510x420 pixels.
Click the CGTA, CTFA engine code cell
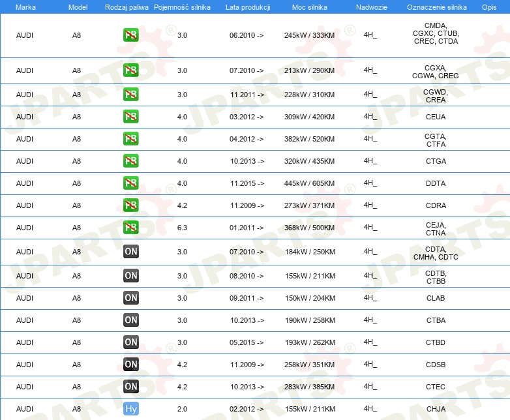(436, 140)
